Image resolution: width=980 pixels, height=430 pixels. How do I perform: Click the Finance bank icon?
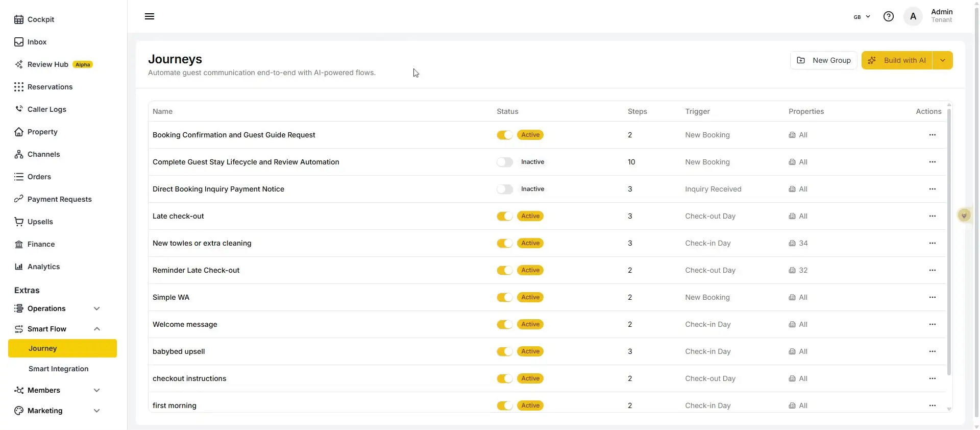coord(19,244)
